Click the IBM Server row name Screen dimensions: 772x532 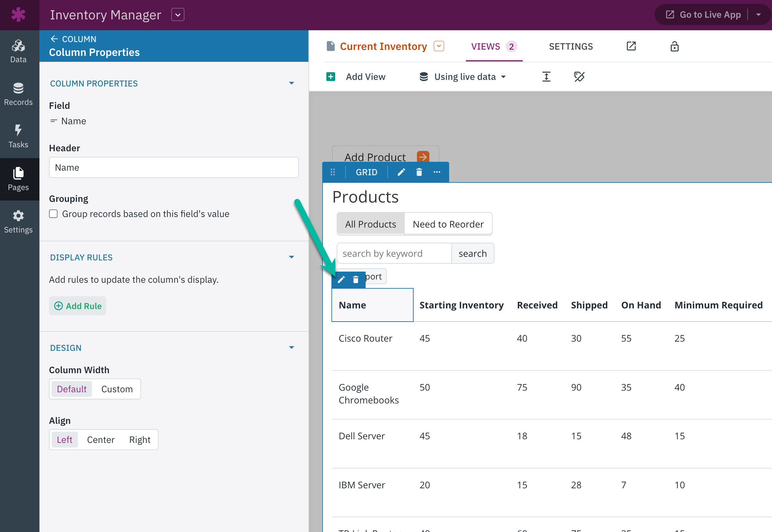[362, 485]
